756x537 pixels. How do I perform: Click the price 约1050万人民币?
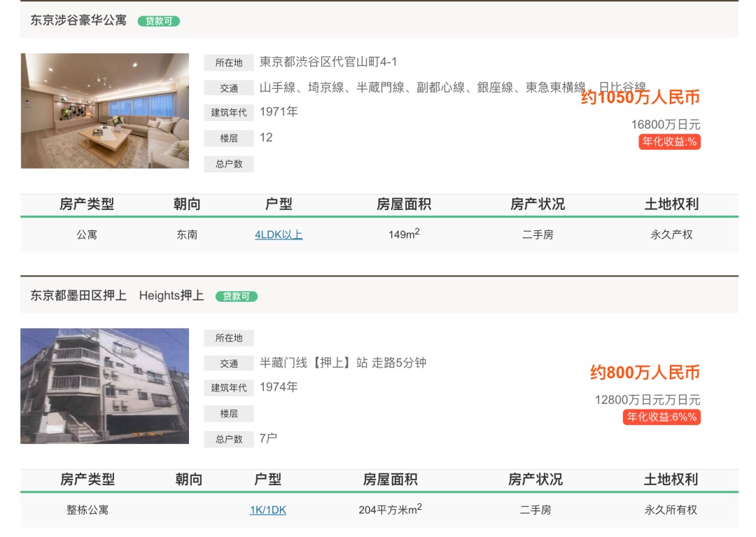pos(640,97)
